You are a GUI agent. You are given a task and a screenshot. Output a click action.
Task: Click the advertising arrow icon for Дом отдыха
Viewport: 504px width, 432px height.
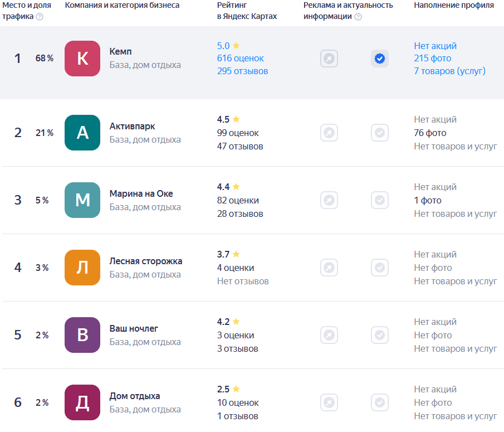pyautogui.click(x=329, y=402)
